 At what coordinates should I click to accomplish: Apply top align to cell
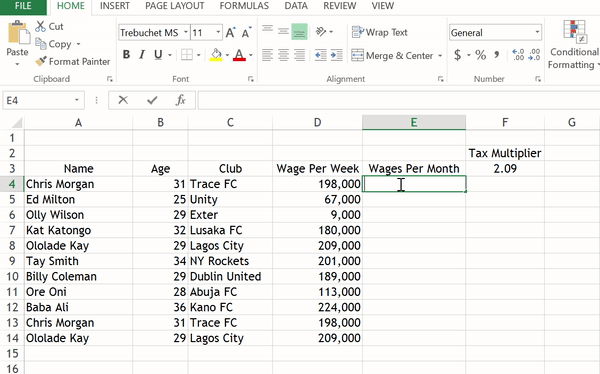(267, 31)
